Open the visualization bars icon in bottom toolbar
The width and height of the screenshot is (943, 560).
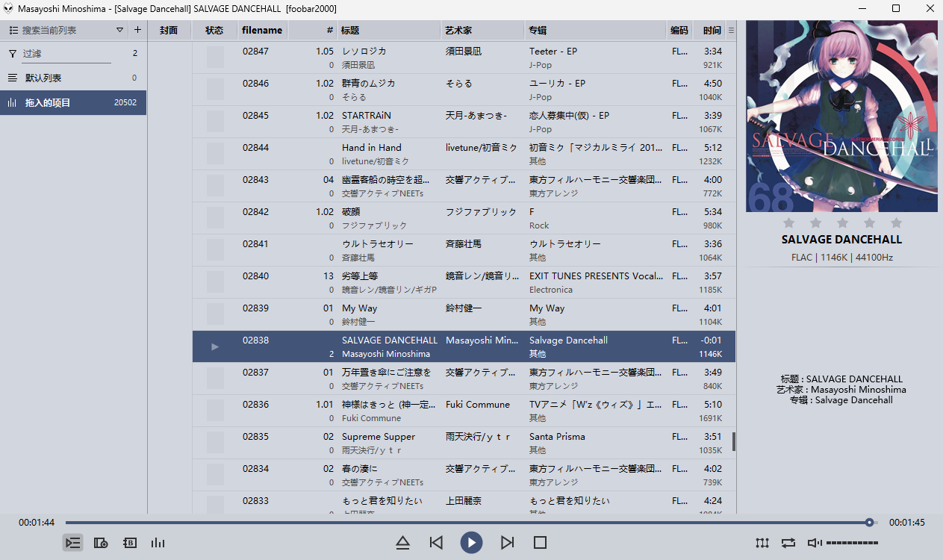point(158,543)
